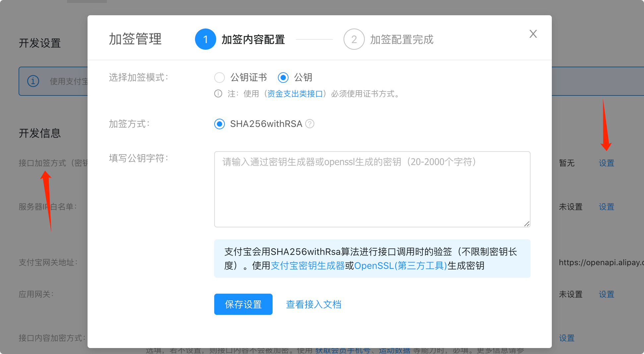Open 查看接入文档 link
Viewport: 644px width, 354px height.
[313, 304]
